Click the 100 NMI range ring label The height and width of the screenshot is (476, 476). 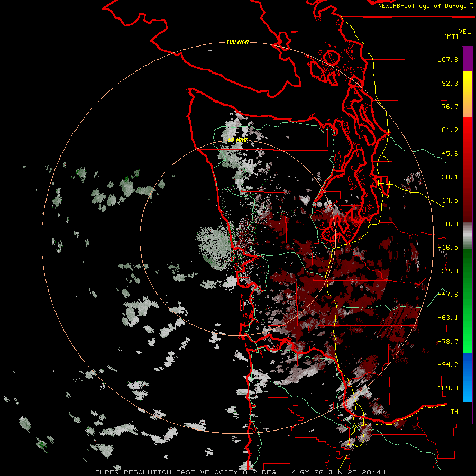pos(237,42)
